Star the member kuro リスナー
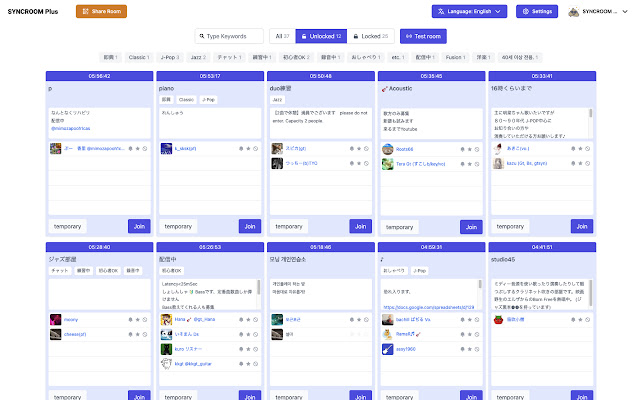This screenshot has width=640, height=400. tap(248, 349)
